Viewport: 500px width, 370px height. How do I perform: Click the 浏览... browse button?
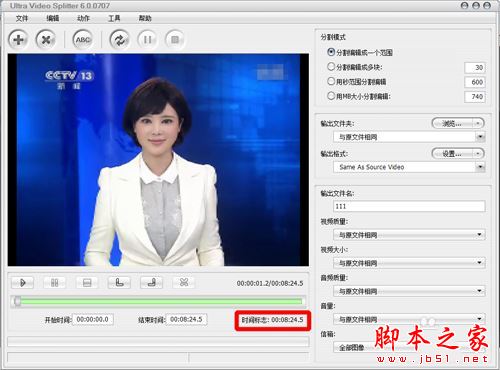pyautogui.click(x=452, y=124)
